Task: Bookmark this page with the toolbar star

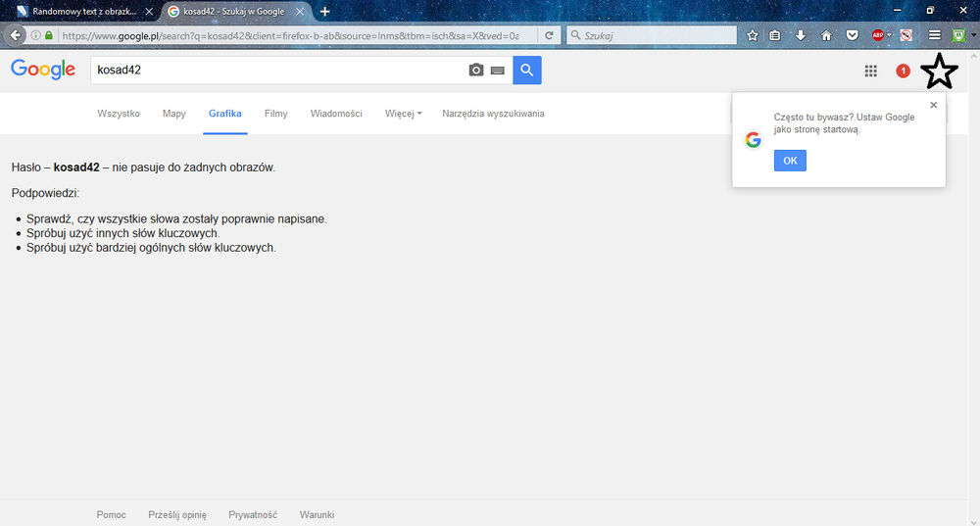Action: [x=753, y=35]
